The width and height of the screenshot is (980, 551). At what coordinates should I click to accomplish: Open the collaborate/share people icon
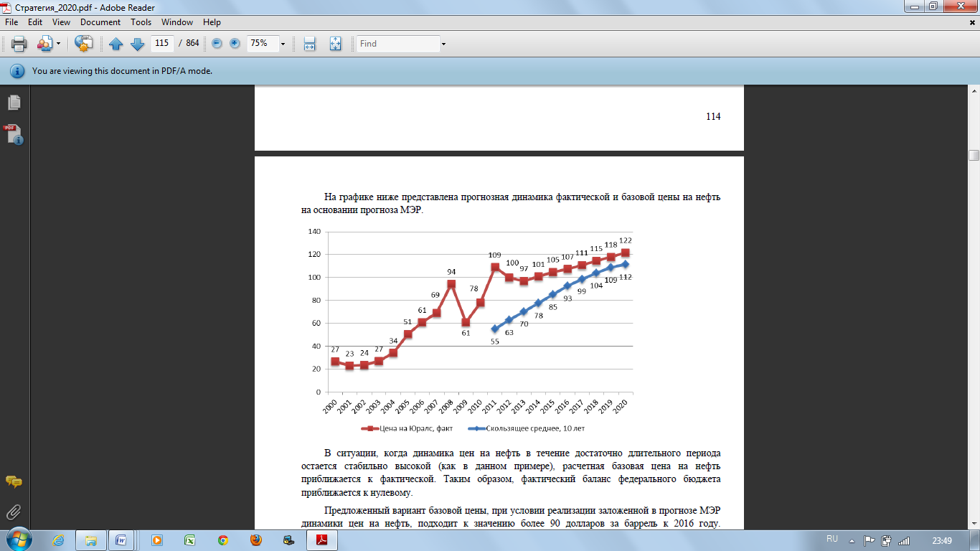point(44,44)
